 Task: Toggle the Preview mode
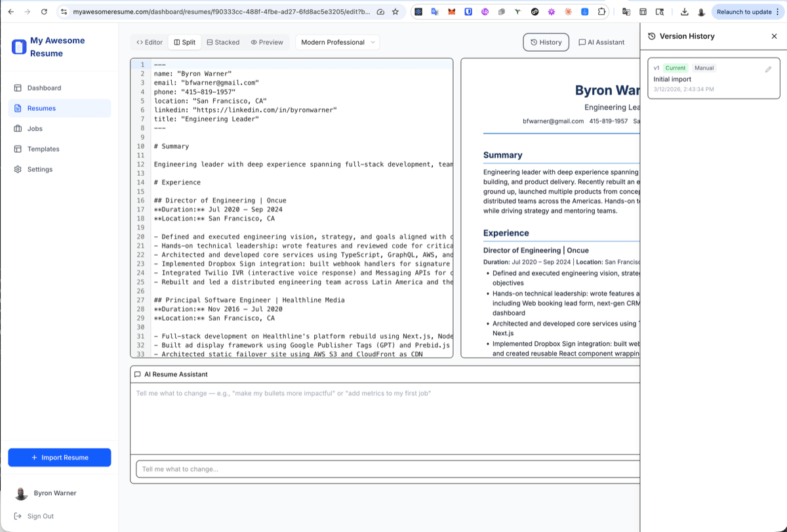click(x=267, y=42)
